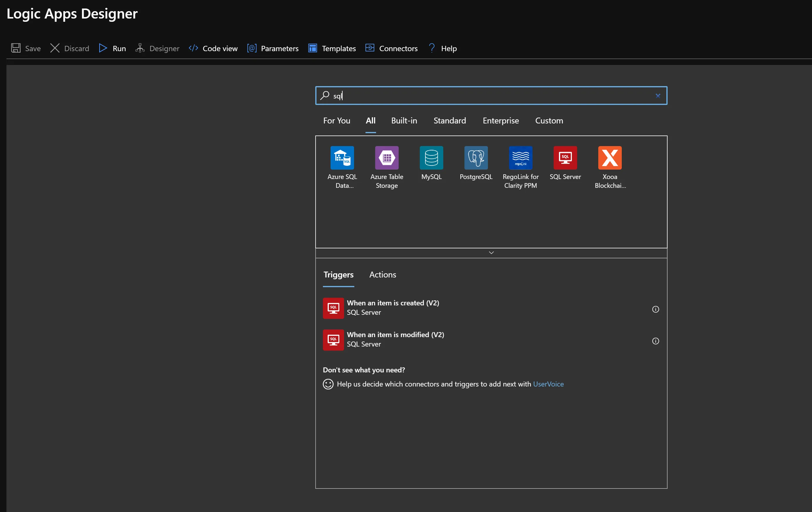The width and height of the screenshot is (812, 512).
Task: Show info for 'When an item is created'
Action: (x=655, y=309)
